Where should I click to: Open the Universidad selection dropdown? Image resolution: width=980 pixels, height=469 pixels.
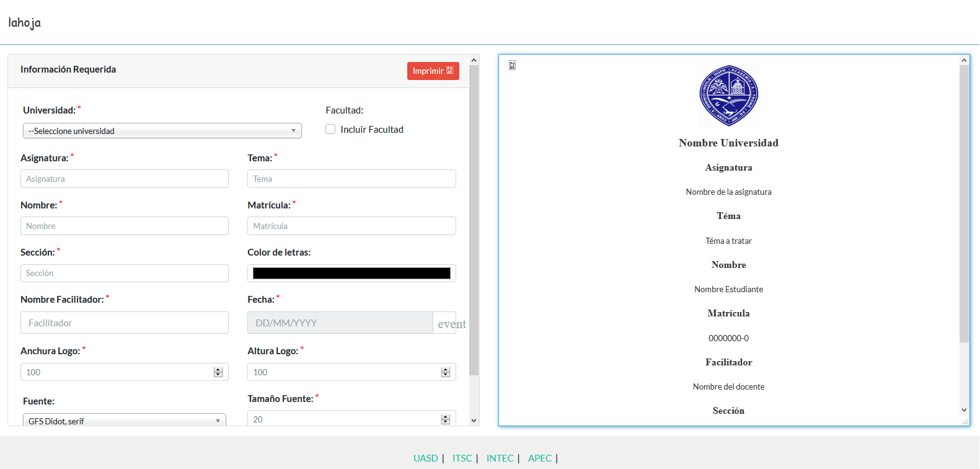(x=162, y=131)
